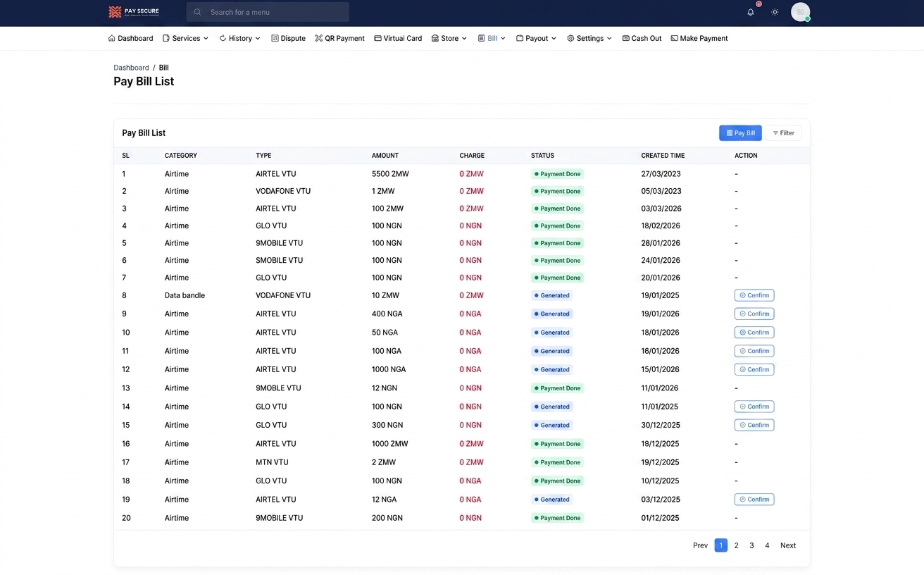
Task: Open the Cash Out page
Action: pyautogui.click(x=642, y=38)
